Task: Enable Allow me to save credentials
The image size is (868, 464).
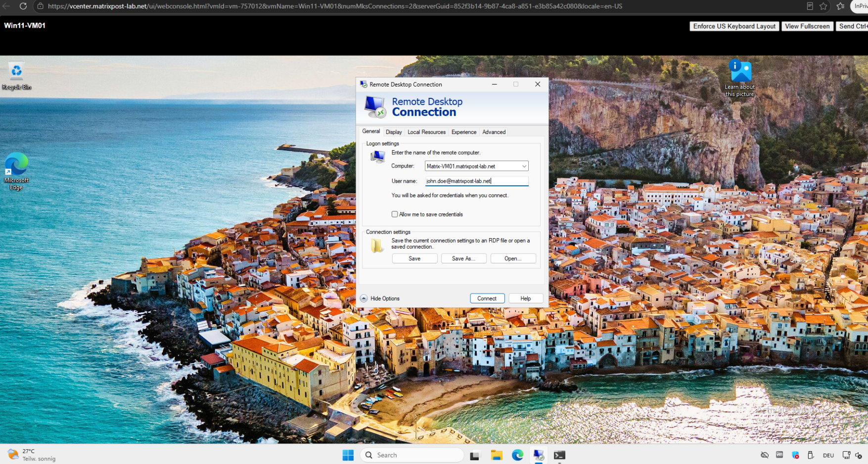Action: [x=395, y=214]
